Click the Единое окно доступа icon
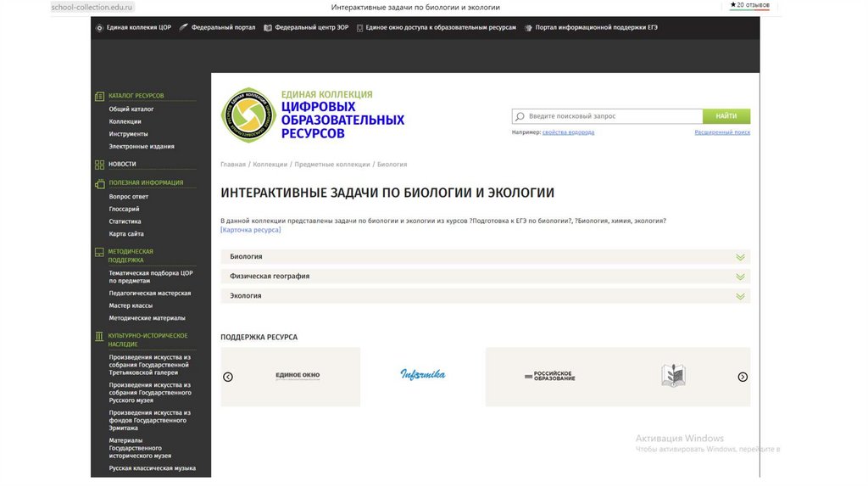Screen dimensions: 868x487 (359, 28)
